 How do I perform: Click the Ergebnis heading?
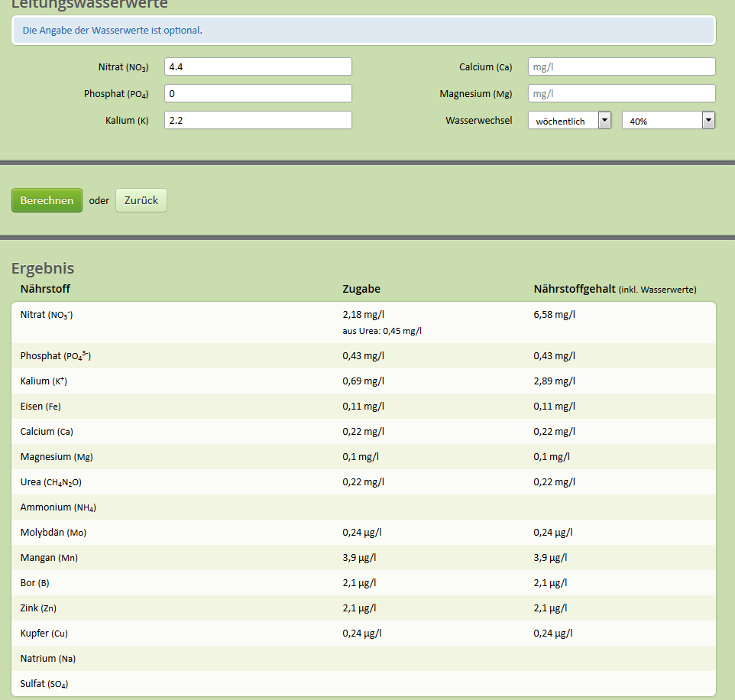click(x=43, y=268)
